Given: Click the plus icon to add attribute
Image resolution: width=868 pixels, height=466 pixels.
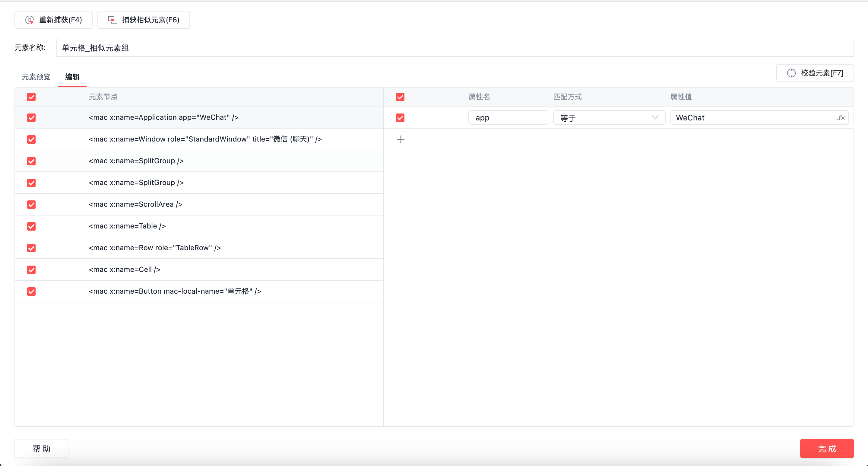Looking at the screenshot, I should point(401,139).
